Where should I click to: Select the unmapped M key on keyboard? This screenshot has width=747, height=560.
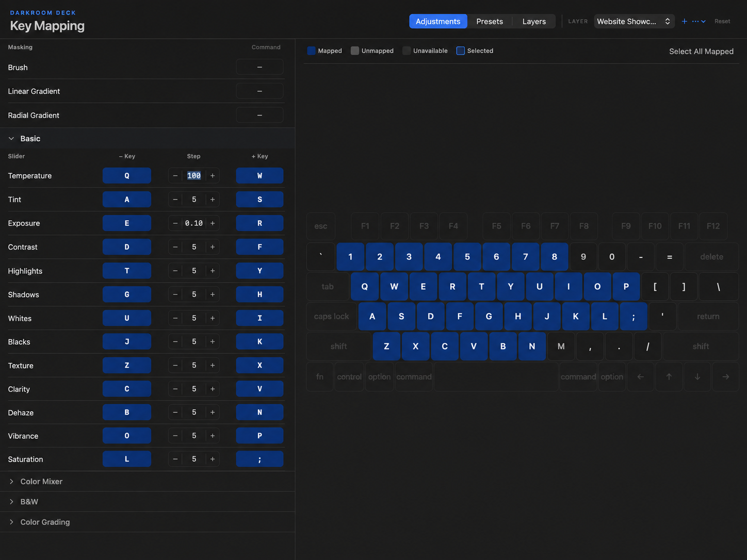point(561,347)
